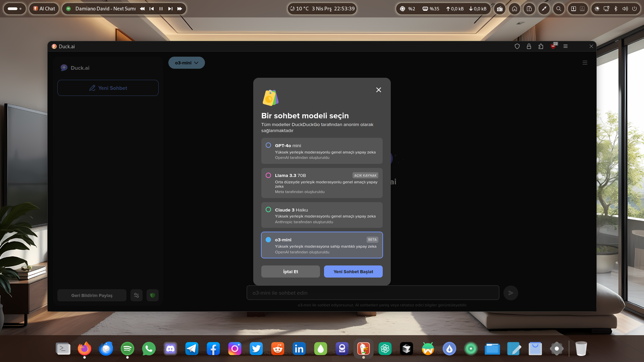Click the upload speed indicator
The width and height of the screenshot is (644, 362).
click(x=454, y=9)
